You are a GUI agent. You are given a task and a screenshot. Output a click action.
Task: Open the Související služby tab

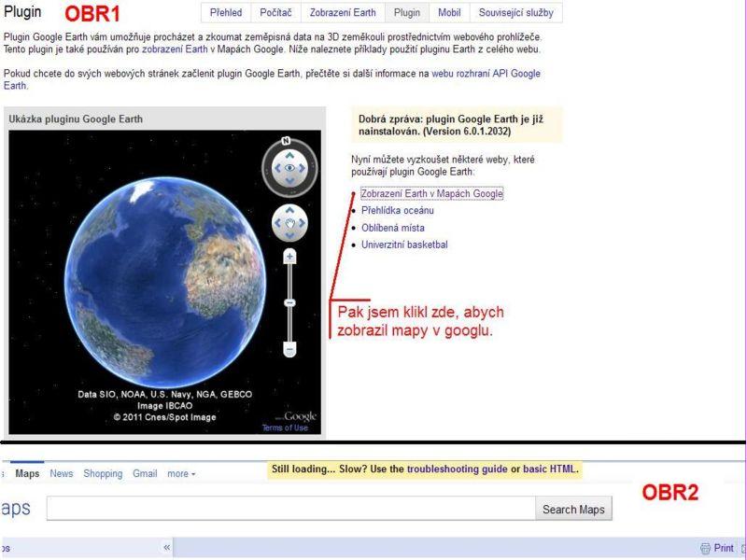(516, 12)
